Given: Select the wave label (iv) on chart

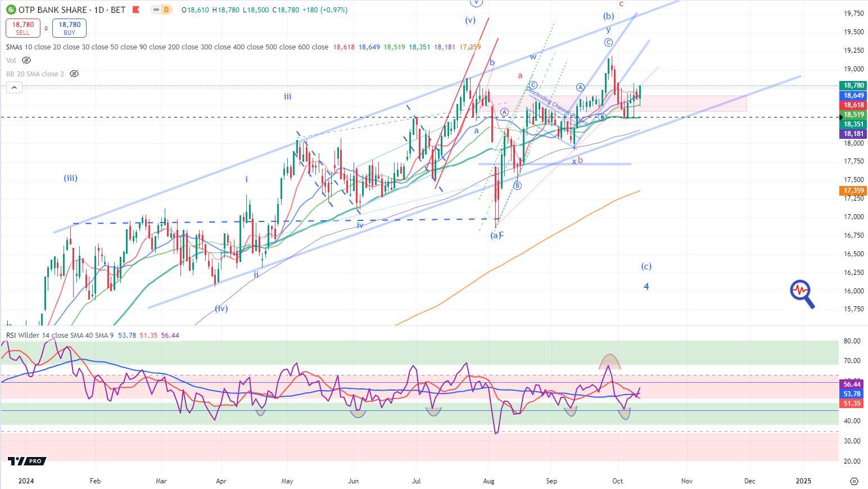Looking at the screenshot, I should [x=221, y=308].
